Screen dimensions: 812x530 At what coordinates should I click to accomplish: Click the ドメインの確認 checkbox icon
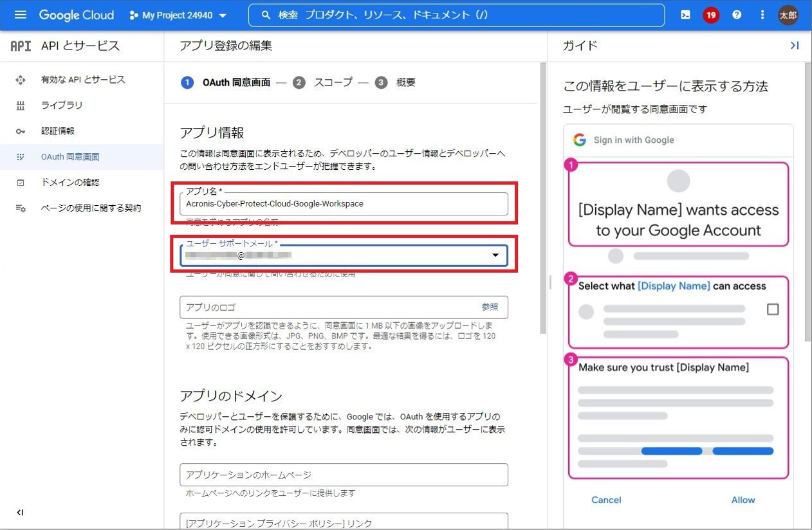tap(21, 183)
